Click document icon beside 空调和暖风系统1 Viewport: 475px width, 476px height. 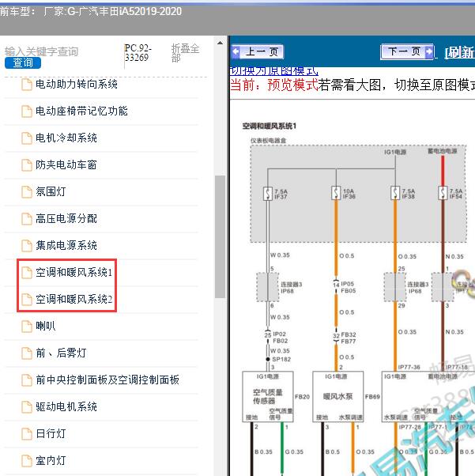[27, 273]
